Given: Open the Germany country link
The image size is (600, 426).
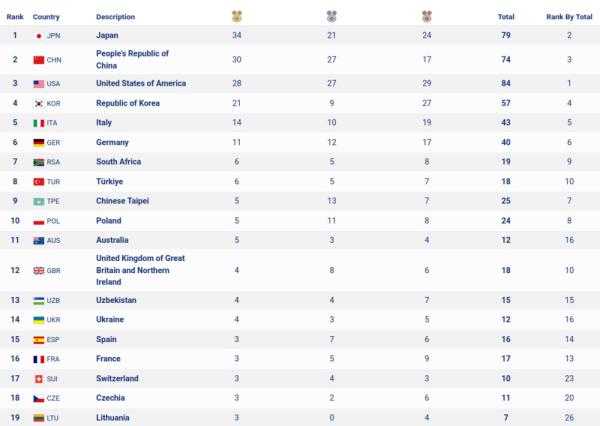Looking at the screenshot, I should [x=112, y=142].
